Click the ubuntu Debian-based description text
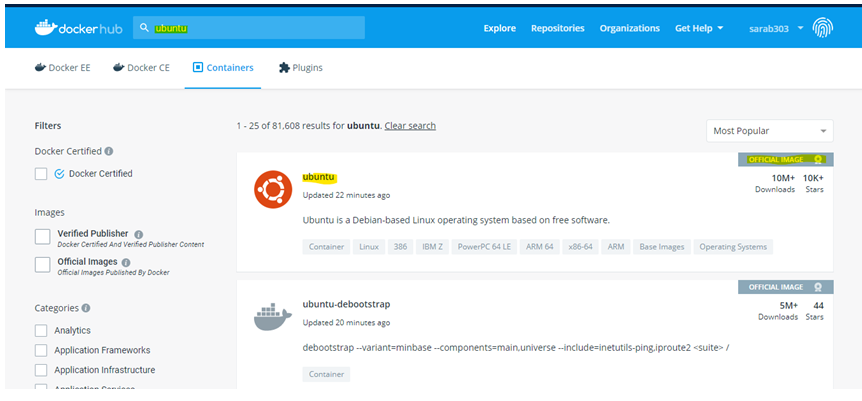 click(x=456, y=221)
